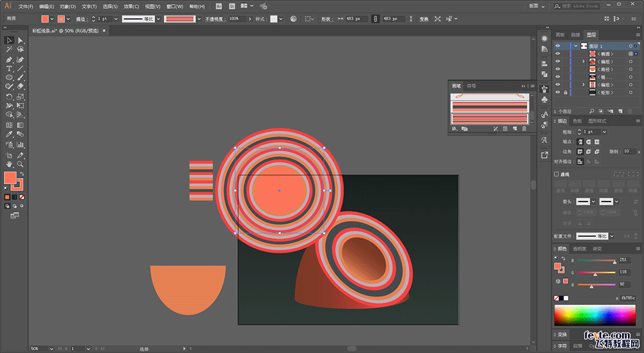Select the Pen tool
The image size is (644, 353).
click(10, 59)
